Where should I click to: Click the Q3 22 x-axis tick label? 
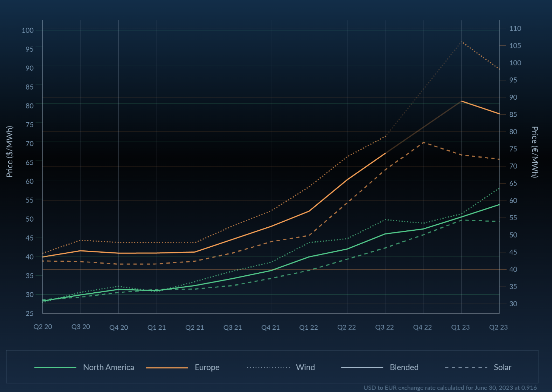tap(385, 327)
